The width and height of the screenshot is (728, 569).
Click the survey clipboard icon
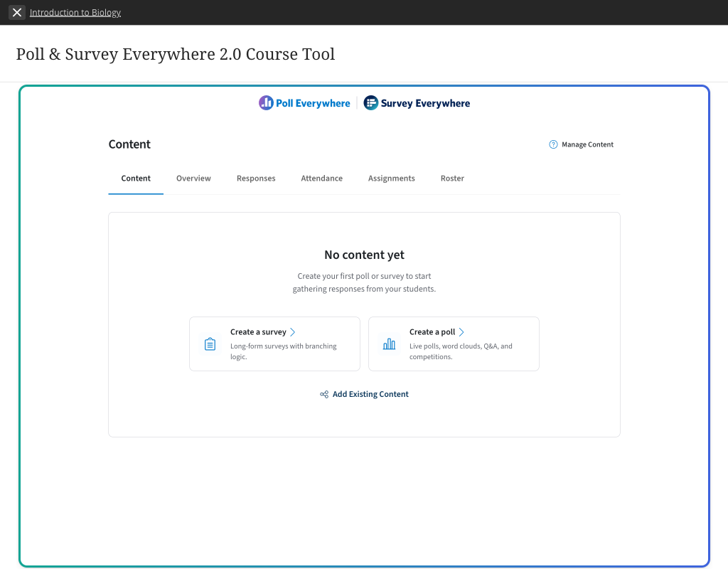pos(210,344)
